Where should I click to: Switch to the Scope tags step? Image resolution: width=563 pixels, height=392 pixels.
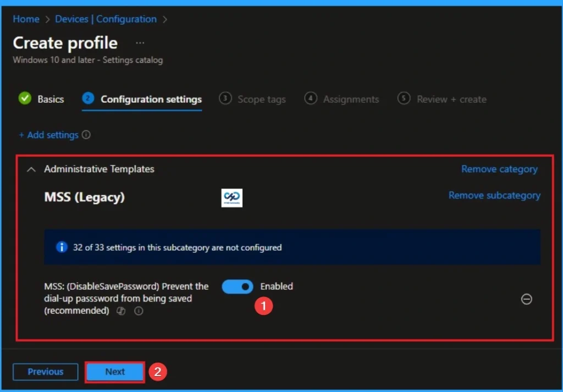tap(261, 99)
